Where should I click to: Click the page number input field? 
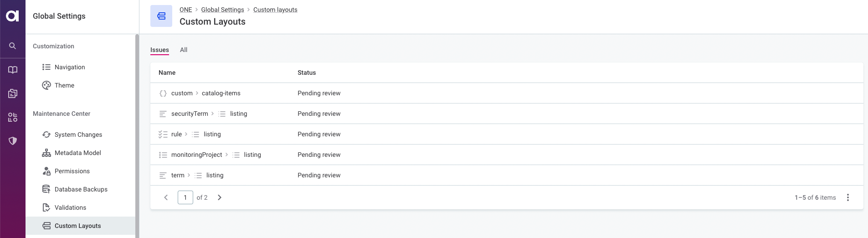(x=185, y=197)
